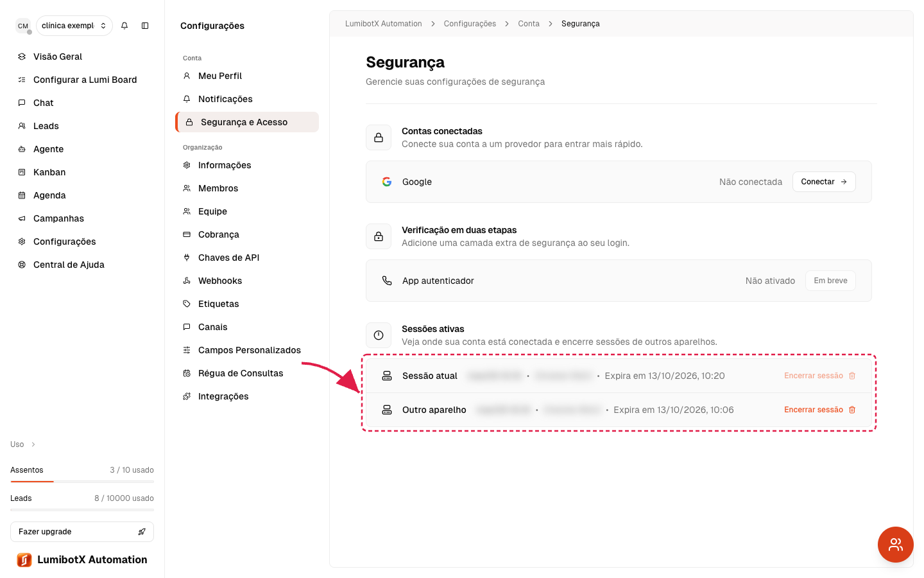Open Campos Personalizados
The width and height of the screenshot is (924, 578).
click(x=247, y=350)
